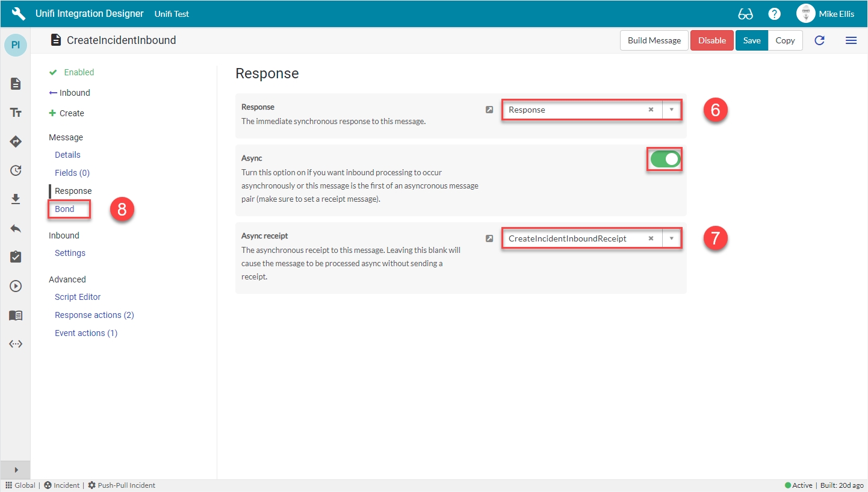Open the Response record link icon
The height and width of the screenshot is (492, 868).
[489, 110]
